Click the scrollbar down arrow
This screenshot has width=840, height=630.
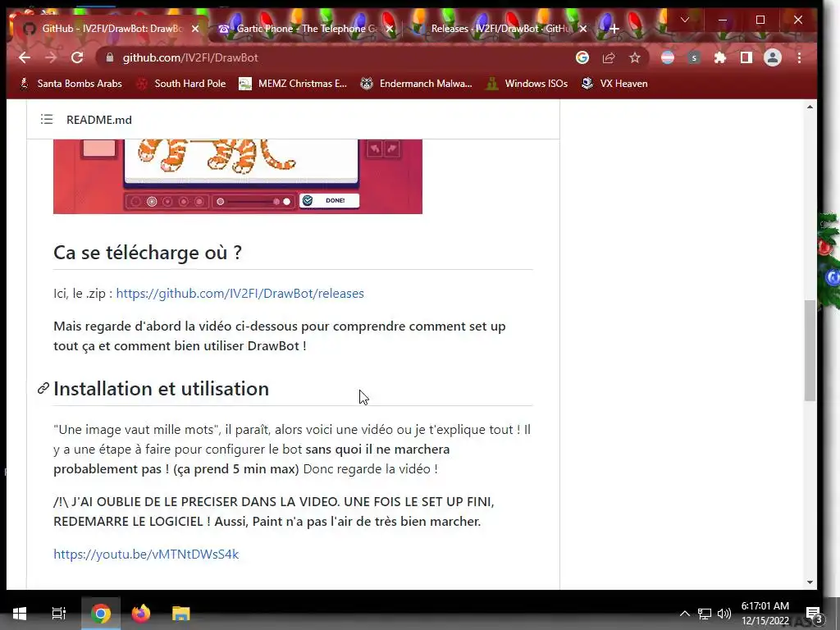(810, 582)
